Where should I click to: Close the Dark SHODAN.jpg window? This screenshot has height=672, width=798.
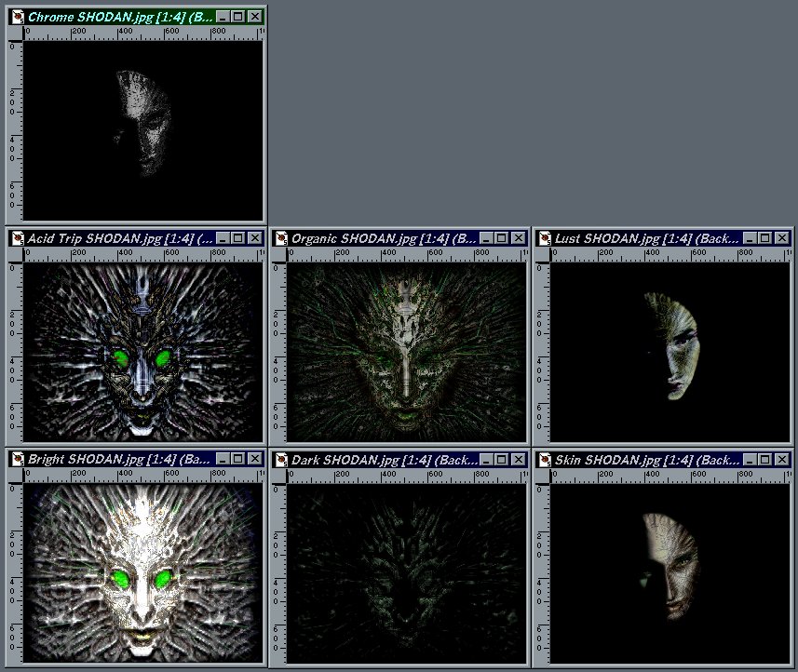coord(519,460)
